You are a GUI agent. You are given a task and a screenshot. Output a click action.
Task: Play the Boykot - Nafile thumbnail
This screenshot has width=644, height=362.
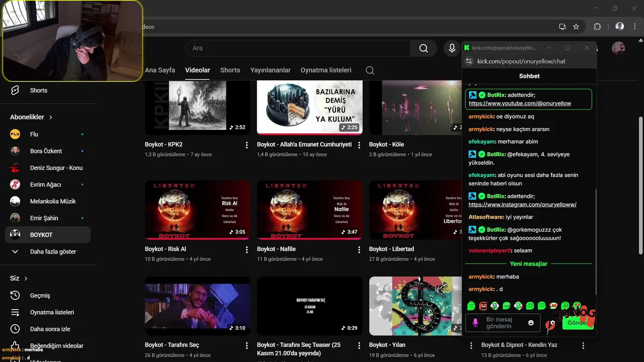pos(310,210)
